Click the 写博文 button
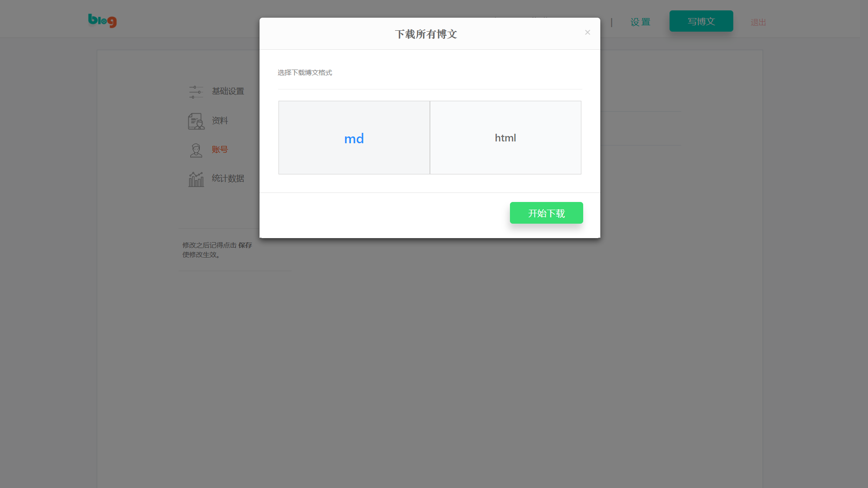Image resolution: width=868 pixels, height=488 pixels. click(x=701, y=21)
